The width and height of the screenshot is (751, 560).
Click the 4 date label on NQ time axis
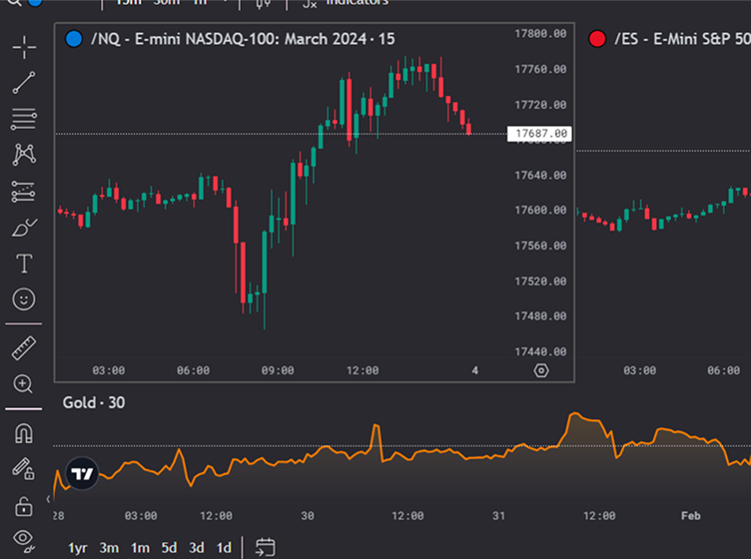tap(474, 370)
